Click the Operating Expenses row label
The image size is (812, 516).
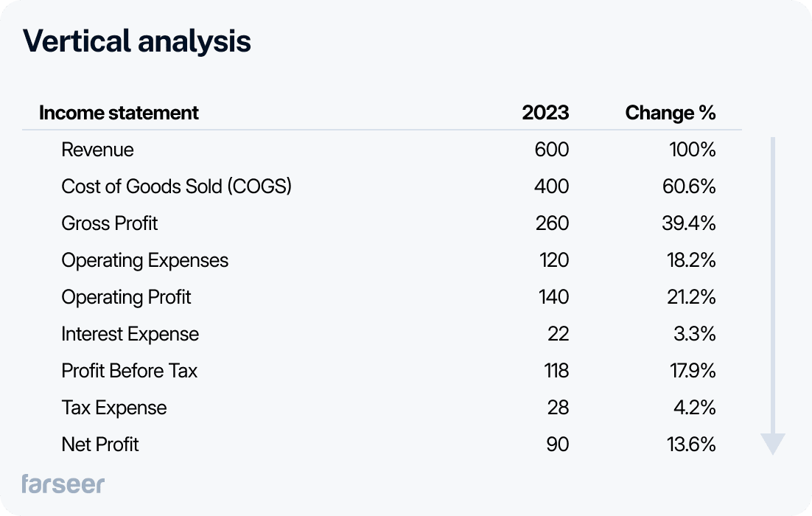[144, 260]
